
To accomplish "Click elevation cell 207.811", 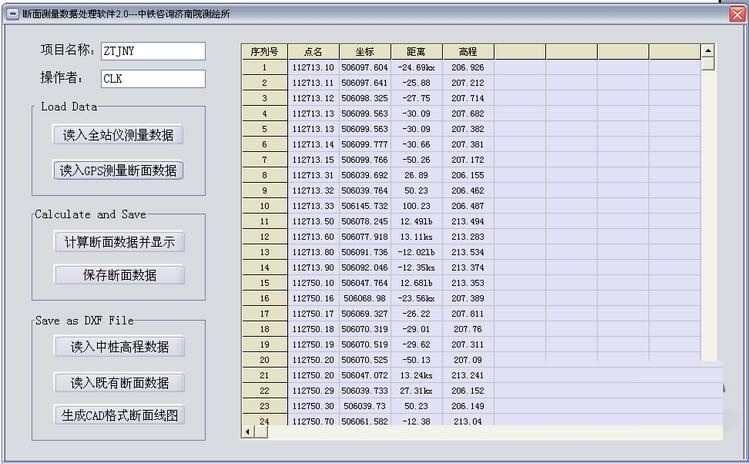I will pyautogui.click(x=468, y=313).
